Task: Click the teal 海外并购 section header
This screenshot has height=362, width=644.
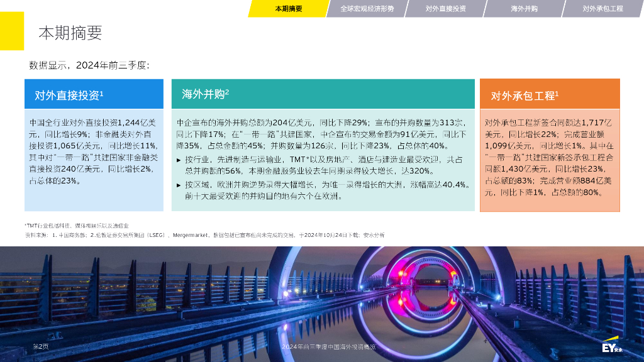Action: coord(323,94)
